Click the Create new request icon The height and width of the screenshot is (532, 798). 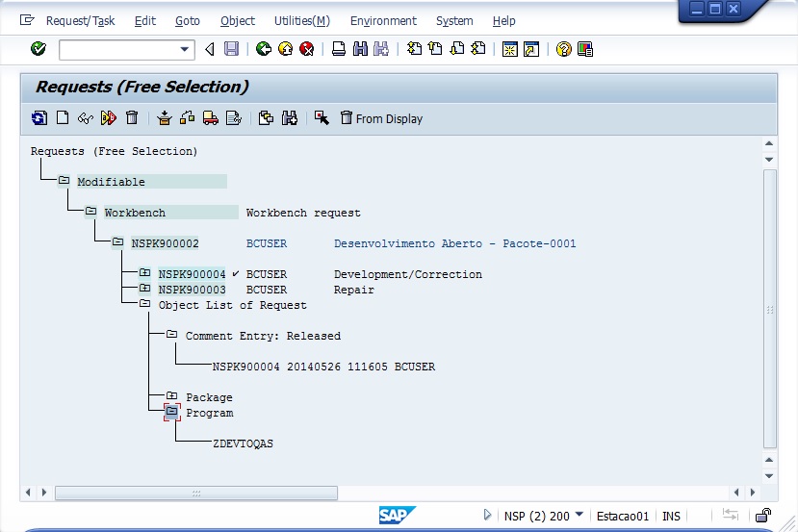63,118
